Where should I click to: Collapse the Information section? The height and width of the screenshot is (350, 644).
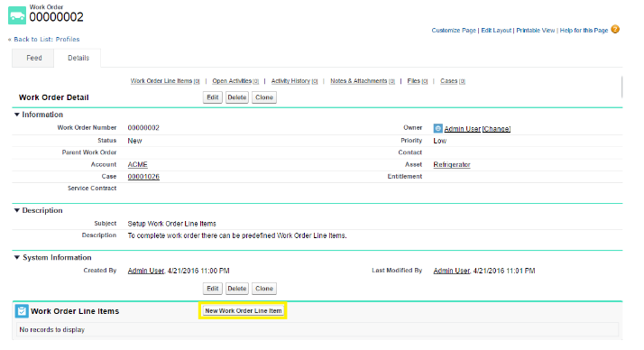(x=17, y=115)
